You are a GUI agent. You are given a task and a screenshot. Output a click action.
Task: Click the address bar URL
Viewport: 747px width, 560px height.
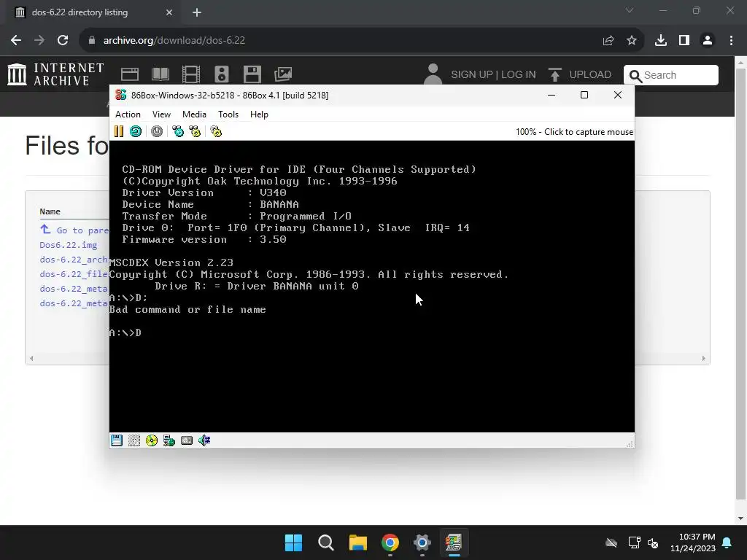pyautogui.click(x=174, y=41)
